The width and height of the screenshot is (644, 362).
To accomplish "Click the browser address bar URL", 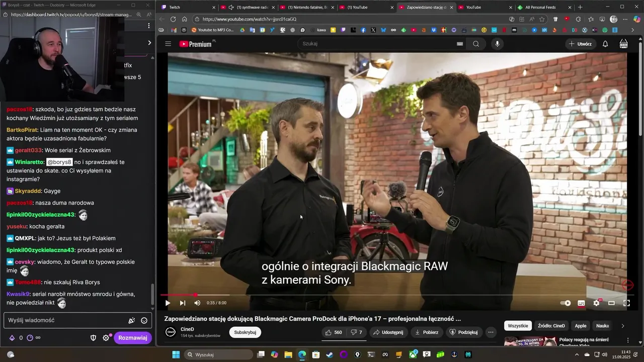I will [250, 19].
